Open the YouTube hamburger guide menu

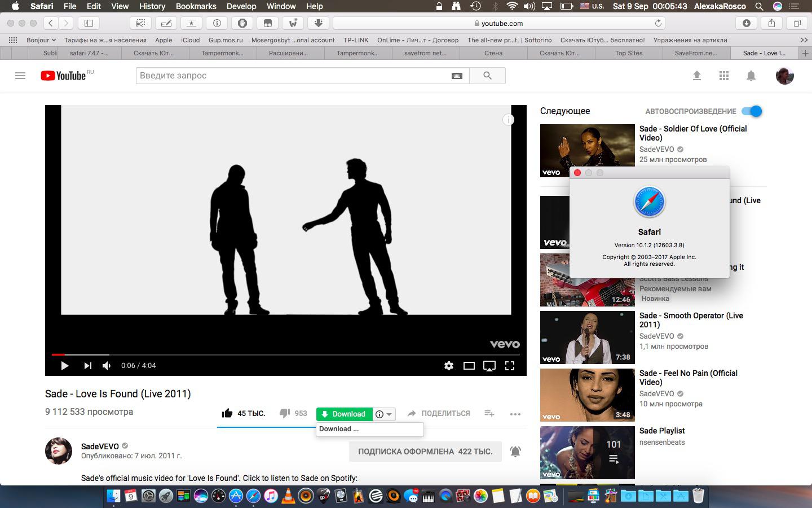[x=20, y=76]
